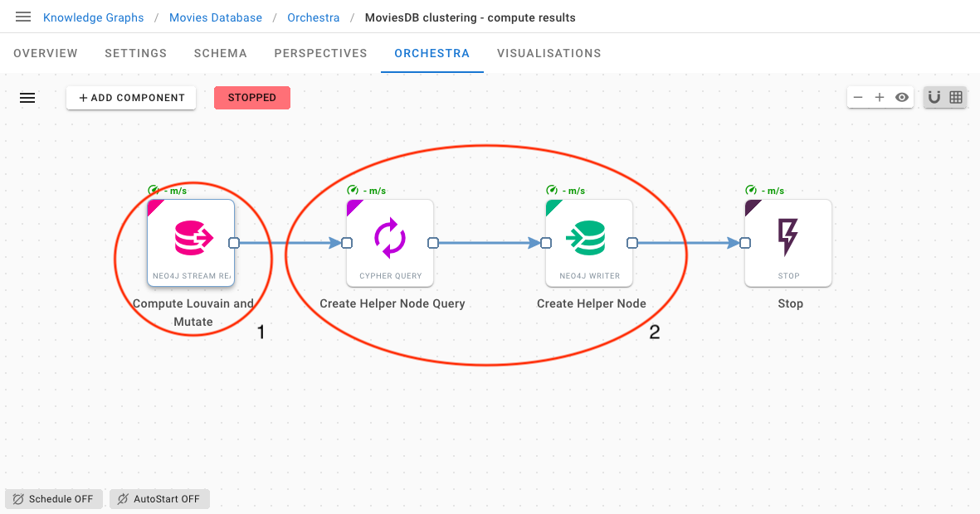980x514 pixels.
Task: Click the 'Stop' node label
Action: pyautogui.click(x=790, y=303)
